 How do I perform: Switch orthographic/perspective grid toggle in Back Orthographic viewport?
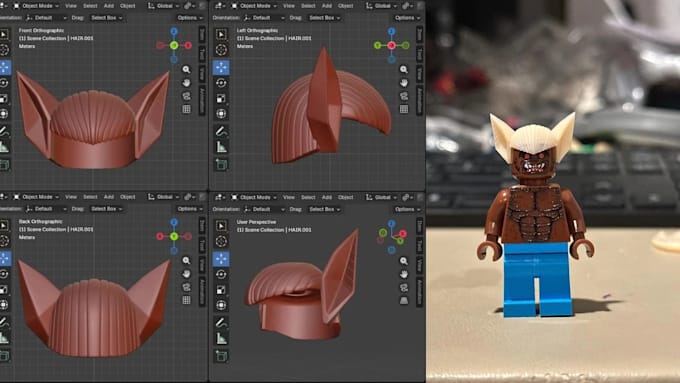(x=186, y=300)
